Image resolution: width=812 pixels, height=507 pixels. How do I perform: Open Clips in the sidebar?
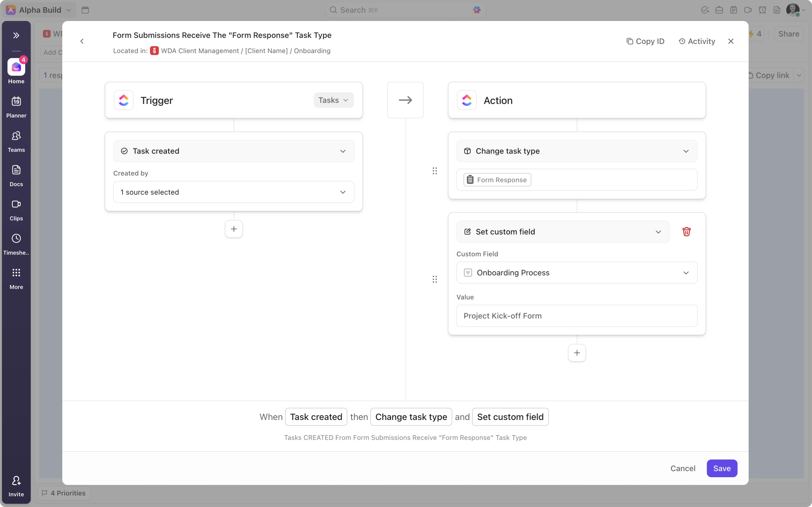pos(16,210)
